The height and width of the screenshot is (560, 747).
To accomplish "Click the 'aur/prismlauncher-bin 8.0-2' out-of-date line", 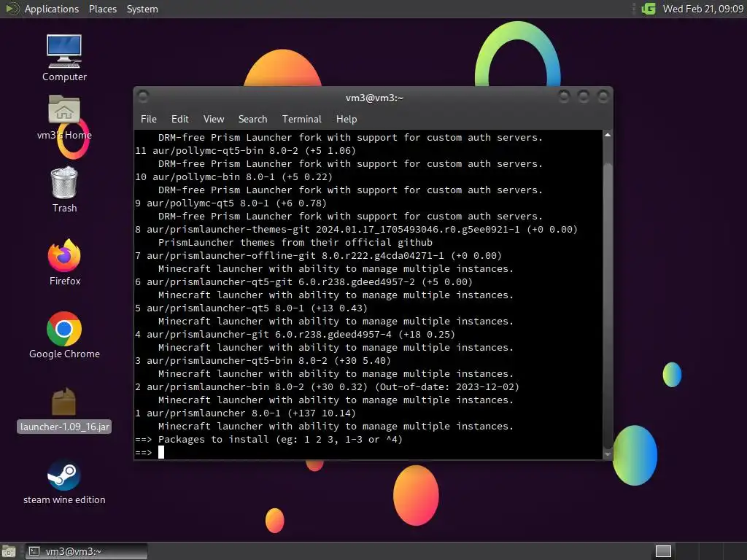I will coord(327,387).
